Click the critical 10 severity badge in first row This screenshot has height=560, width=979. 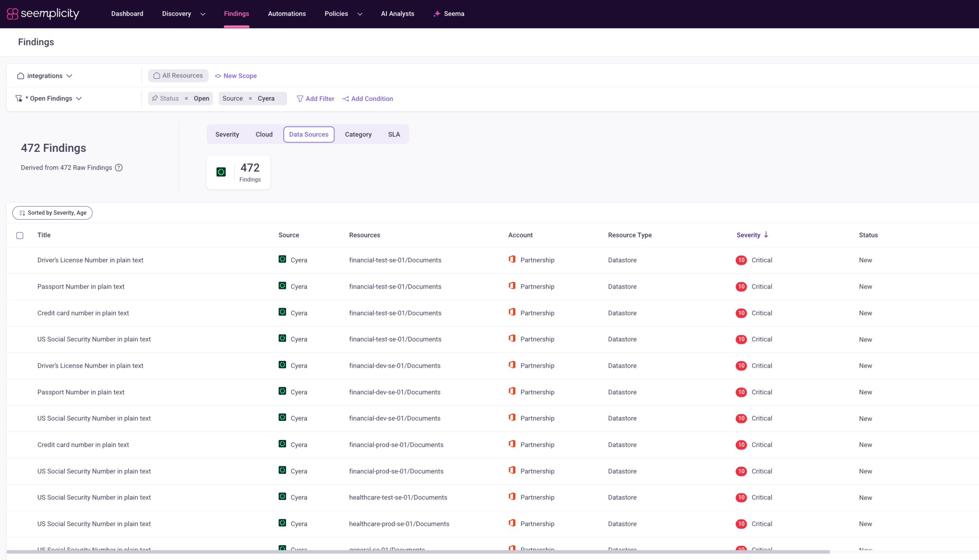[x=741, y=260]
